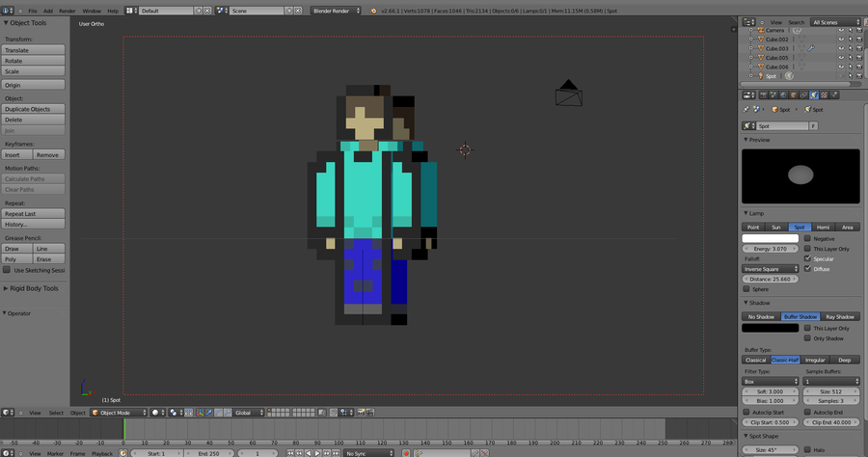This screenshot has height=457, width=868.
Task: Jump to the timeline end frame
Action: [336, 453]
